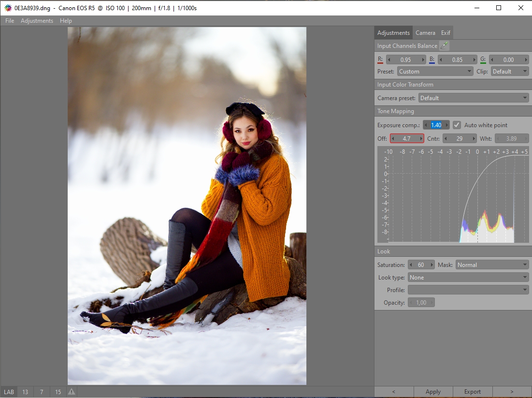Pick white balance with the eyedropper tool
The height and width of the screenshot is (398, 532).
(x=444, y=46)
